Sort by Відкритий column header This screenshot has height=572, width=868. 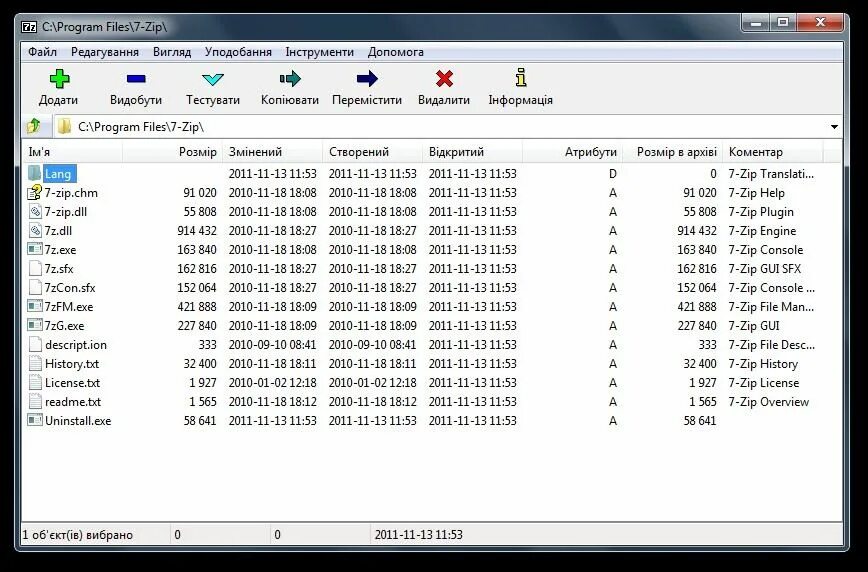click(x=472, y=152)
